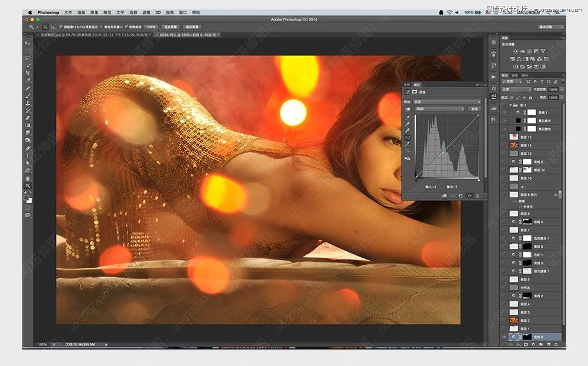Collapse the 组 1 layer group
Screen dimensions: 588x366
[510, 105]
